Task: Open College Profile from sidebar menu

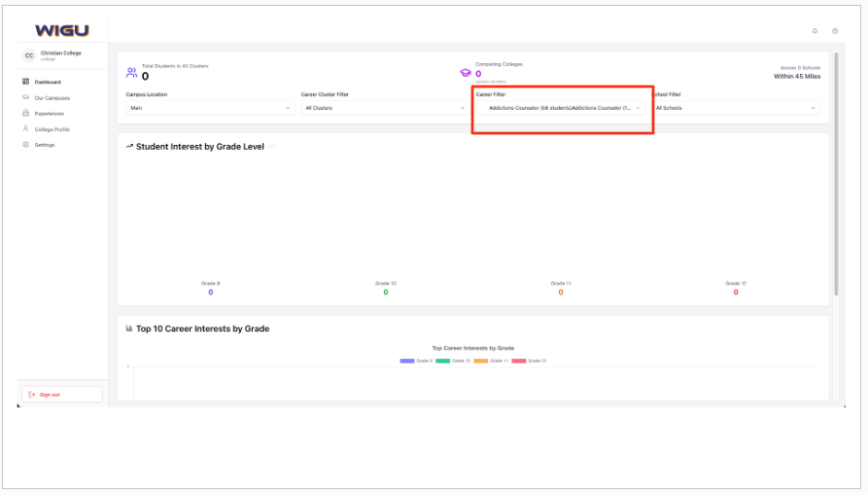Action: click(x=52, y=128)
